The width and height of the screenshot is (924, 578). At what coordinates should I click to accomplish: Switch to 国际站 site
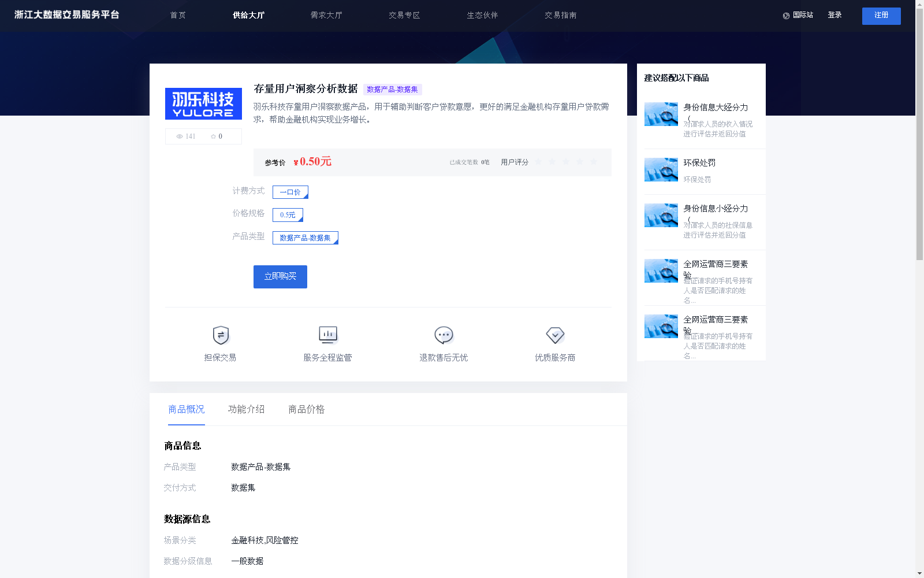coord(803,15)
